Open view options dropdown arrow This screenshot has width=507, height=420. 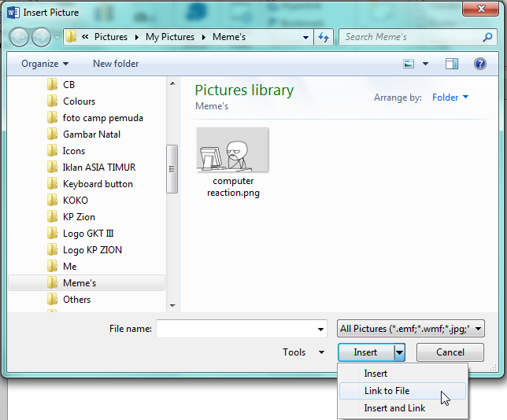(425, 64)
